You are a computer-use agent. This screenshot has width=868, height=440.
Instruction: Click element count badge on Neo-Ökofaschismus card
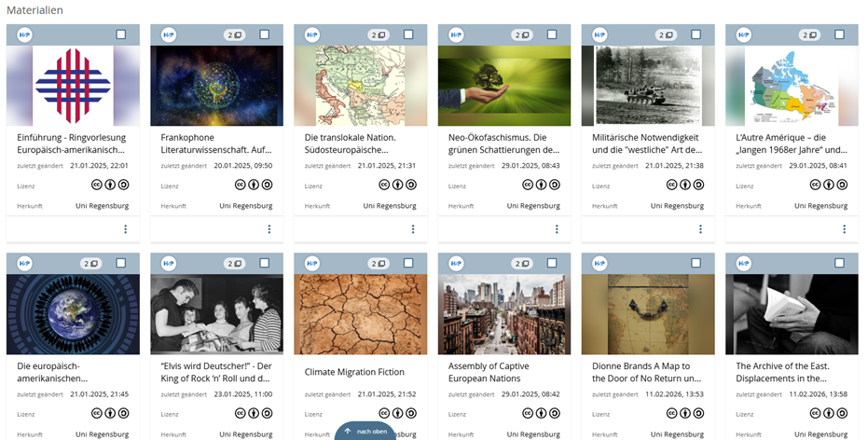[521, 35]
